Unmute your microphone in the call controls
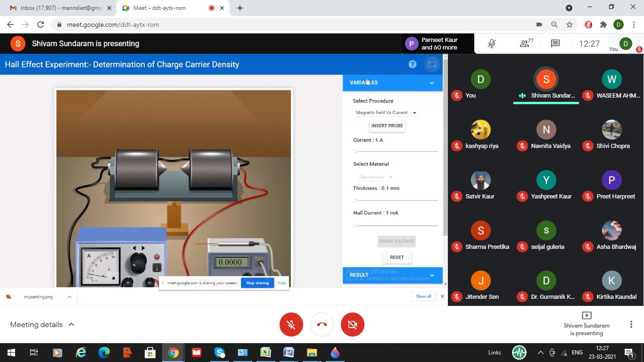Viewport: 644px width, 362px height. pyautogui.click(x=291, y=324)
